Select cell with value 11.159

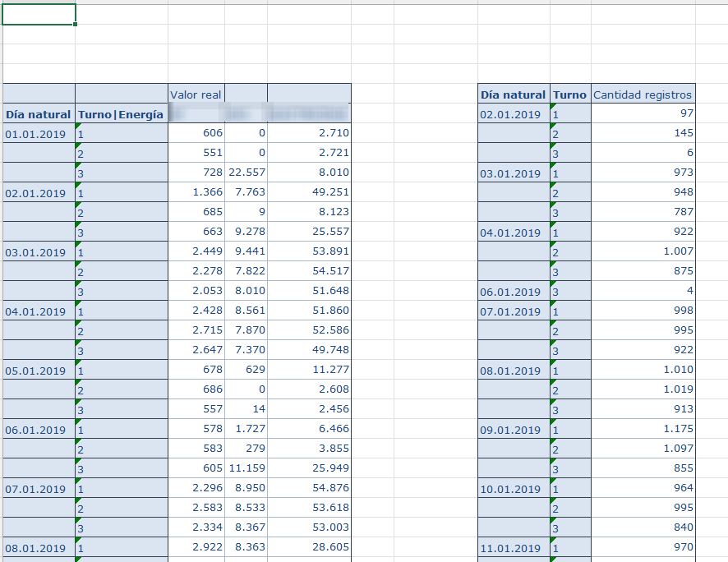(x=246, y=468)
